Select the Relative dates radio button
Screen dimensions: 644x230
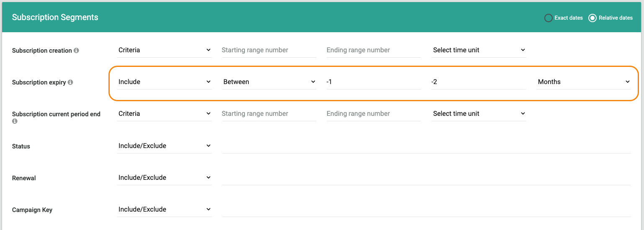click(592, 18)
